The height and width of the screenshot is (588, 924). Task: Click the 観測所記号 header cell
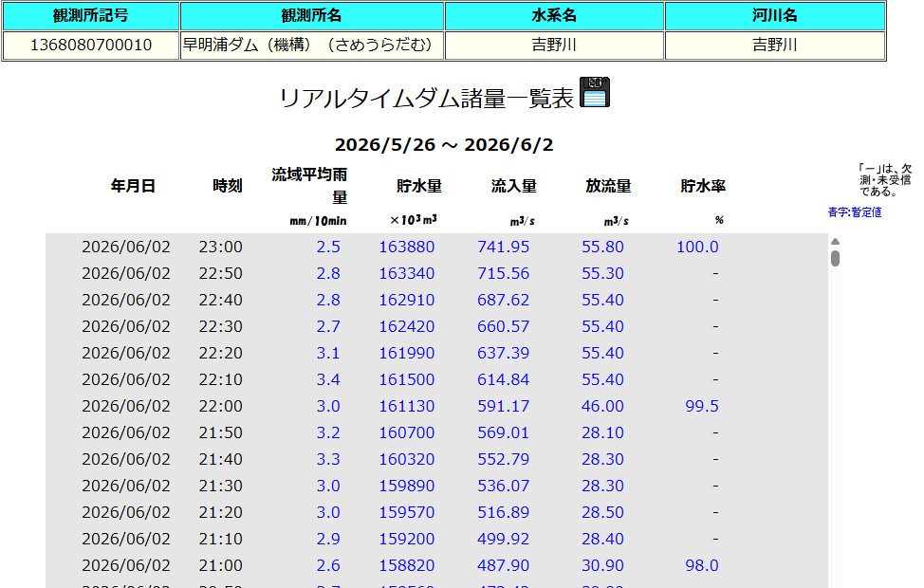(91, 16)
